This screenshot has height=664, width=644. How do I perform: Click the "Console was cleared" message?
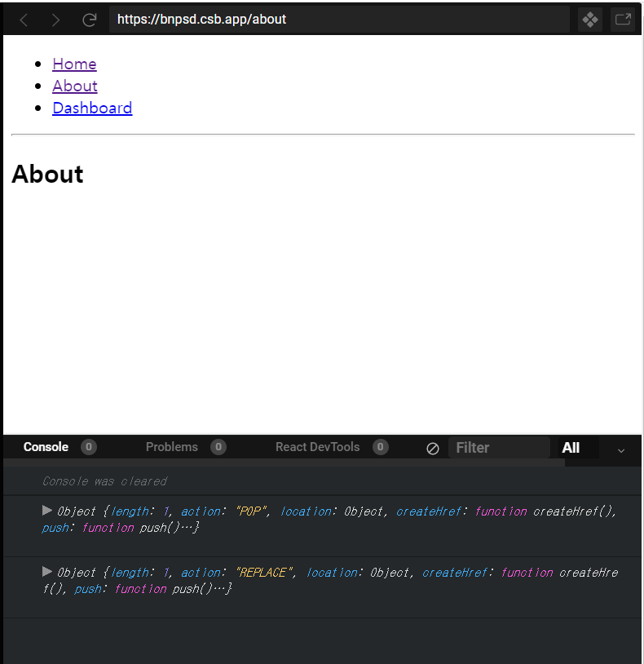click(x=104, y=481)
